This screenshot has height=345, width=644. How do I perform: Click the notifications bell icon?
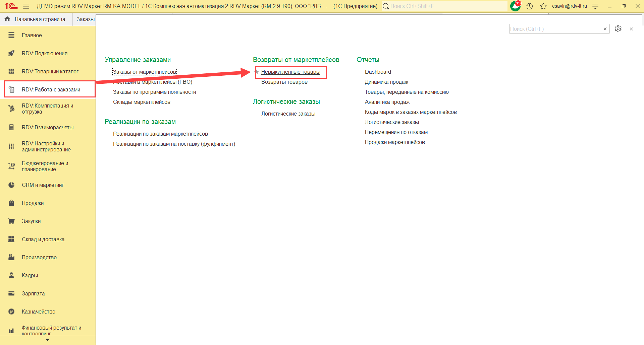click(x=515, y=6)
